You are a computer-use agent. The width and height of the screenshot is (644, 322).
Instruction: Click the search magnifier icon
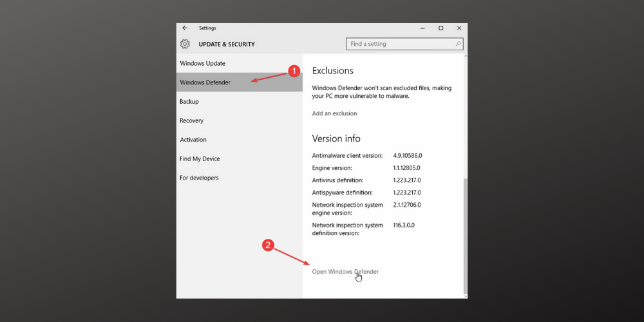457,44
